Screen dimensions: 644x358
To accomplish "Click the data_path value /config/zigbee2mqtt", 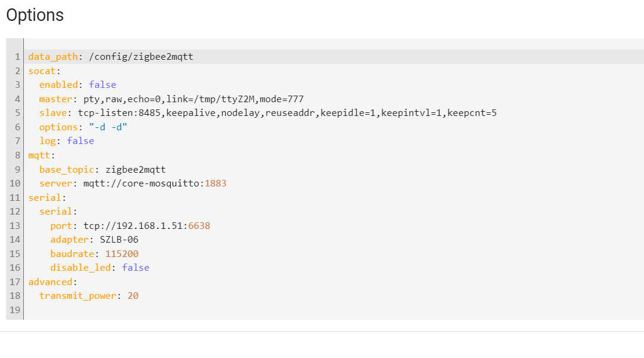I will [140, 57].
